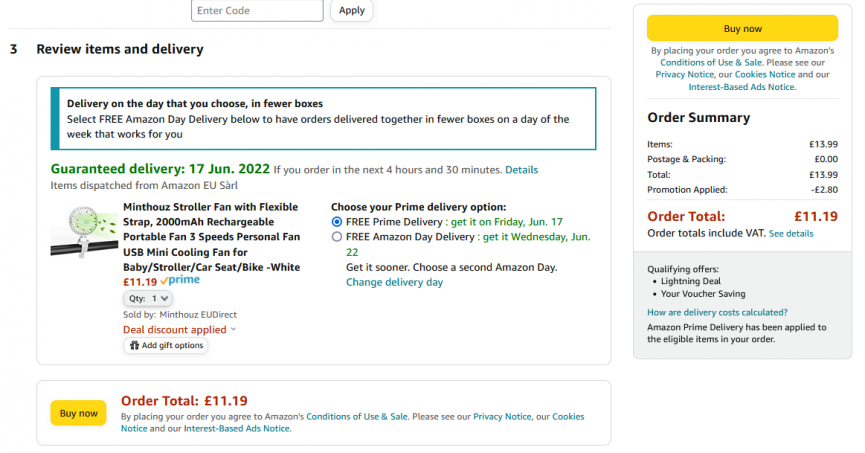Click Add gift options button

(x=166, y=345)
